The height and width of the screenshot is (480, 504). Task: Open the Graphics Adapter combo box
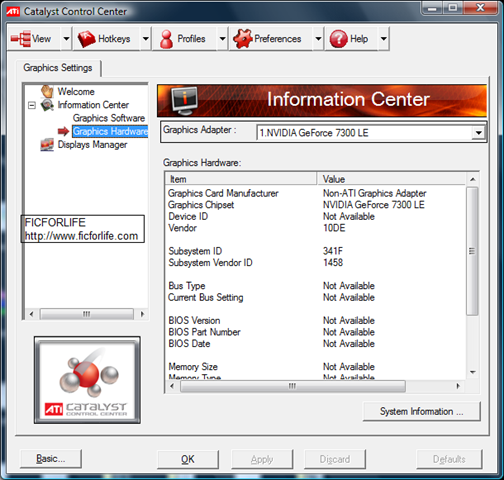pyautogui.click(x=371, y=133)
